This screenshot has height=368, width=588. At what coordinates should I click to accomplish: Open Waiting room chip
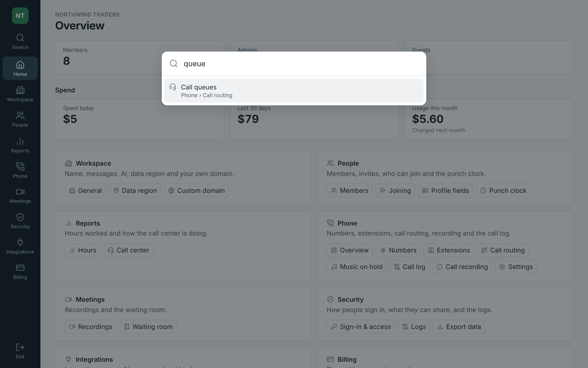click(x=148, y=327)
